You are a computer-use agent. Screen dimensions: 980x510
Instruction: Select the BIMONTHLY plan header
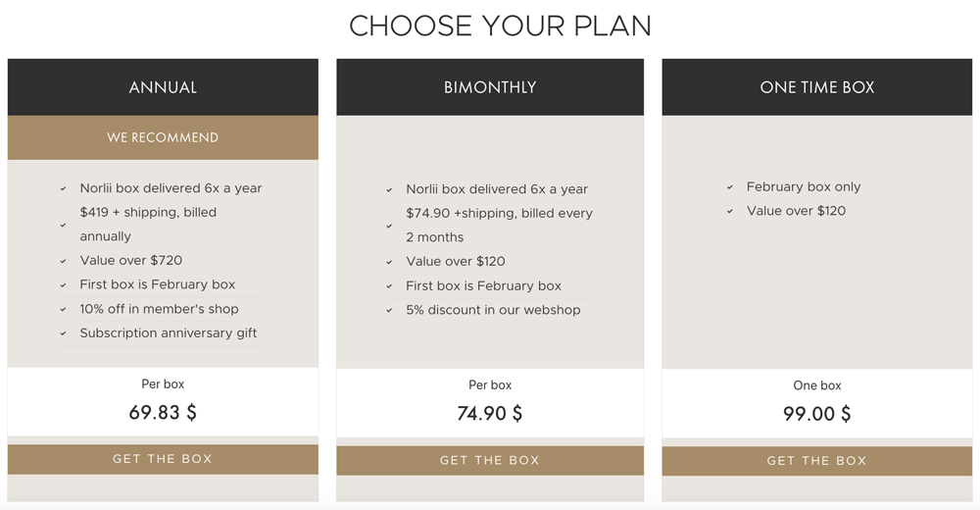(490, 87)
